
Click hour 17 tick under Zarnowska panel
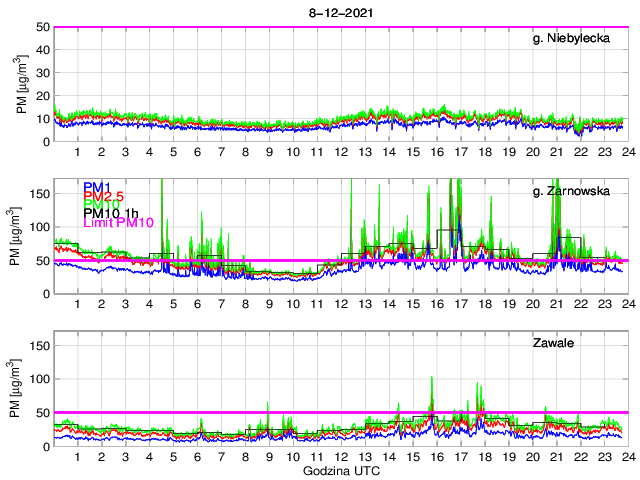[461, 304]
